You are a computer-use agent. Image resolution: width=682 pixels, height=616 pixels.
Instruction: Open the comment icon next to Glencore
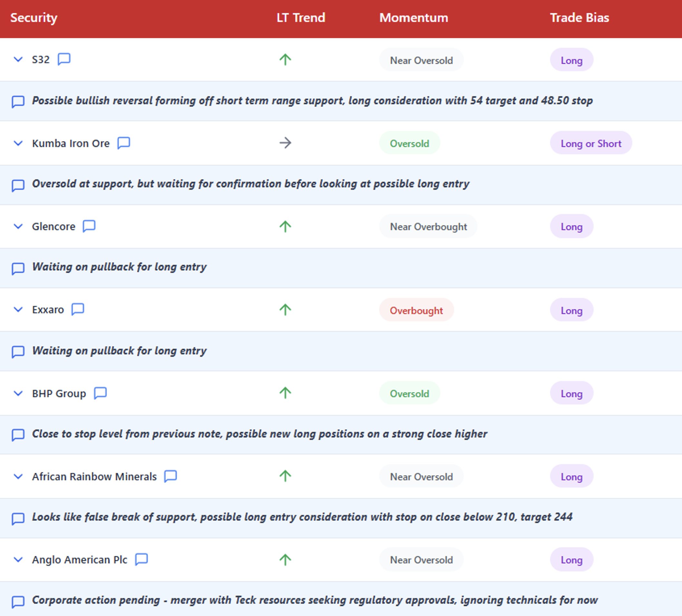(x=89, y=226)
